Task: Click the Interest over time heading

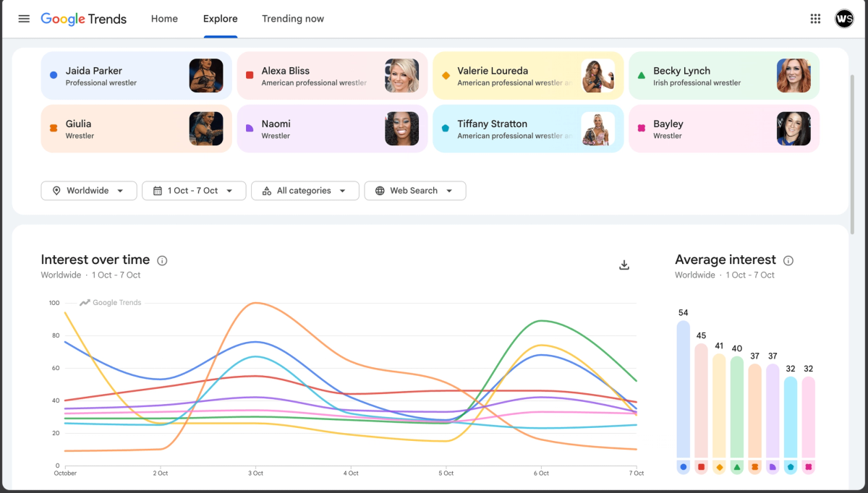Action: [95, 260]
